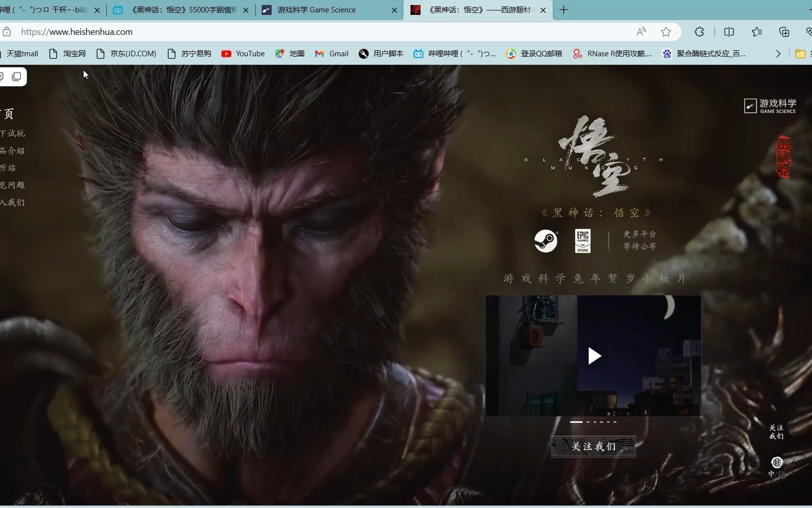Select the 首页 sidebar item
The image size is (812, 508).
click(7, 114)
